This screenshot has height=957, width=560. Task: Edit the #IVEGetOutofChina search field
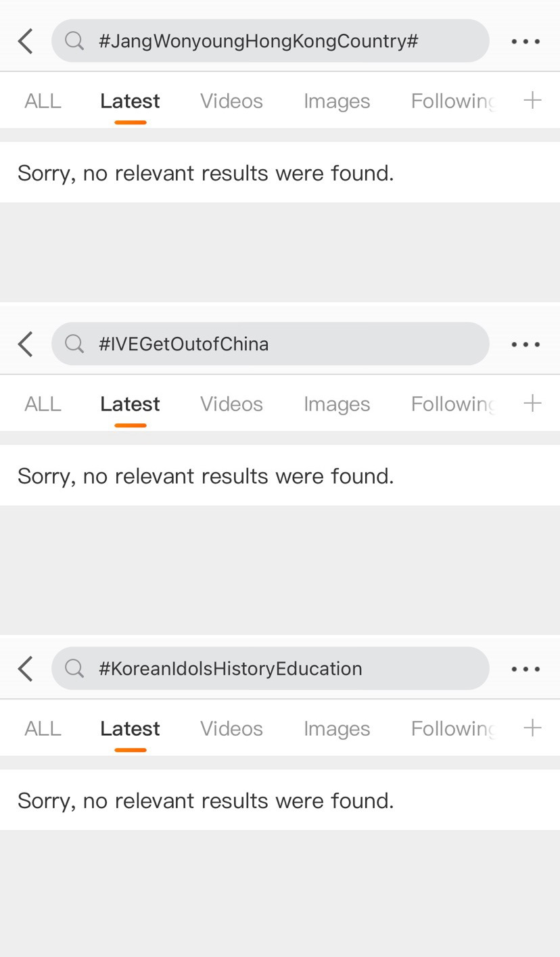pyautogui.click(x=271, y=344)
